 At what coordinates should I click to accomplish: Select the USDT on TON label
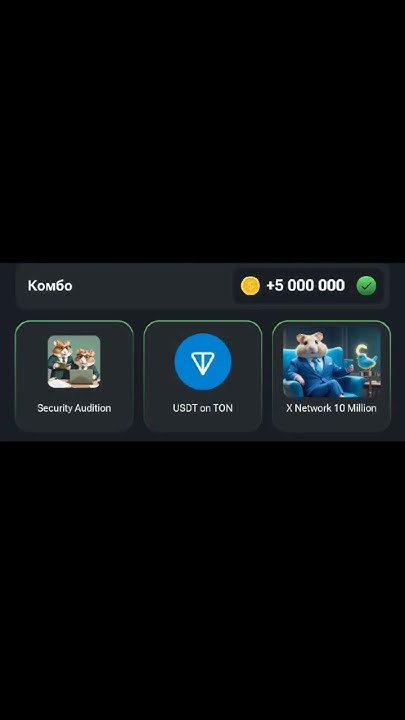click(202, 408)
